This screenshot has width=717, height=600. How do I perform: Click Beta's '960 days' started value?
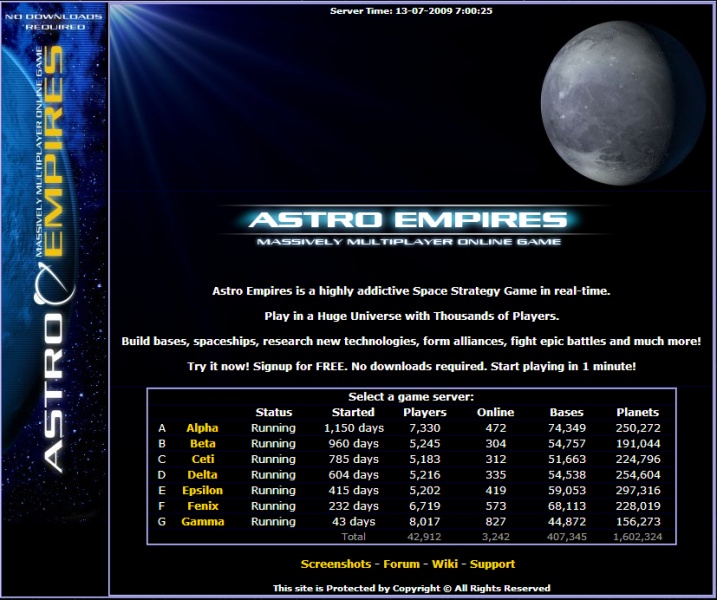(353, 444)
